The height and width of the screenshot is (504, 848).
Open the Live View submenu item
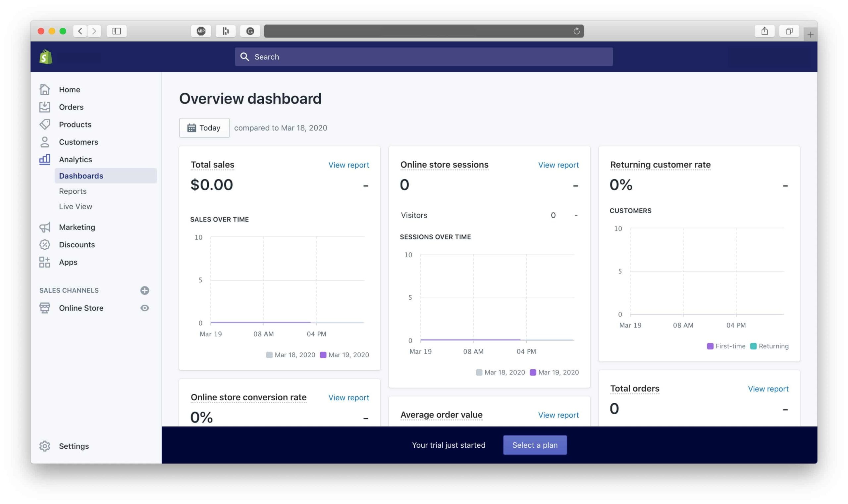pos(76,207)
